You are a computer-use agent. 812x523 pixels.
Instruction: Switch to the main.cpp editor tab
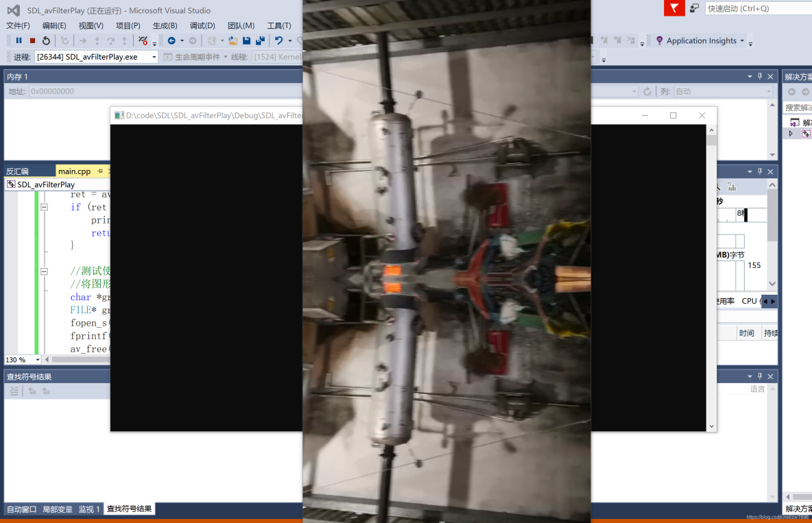[74, 171]
